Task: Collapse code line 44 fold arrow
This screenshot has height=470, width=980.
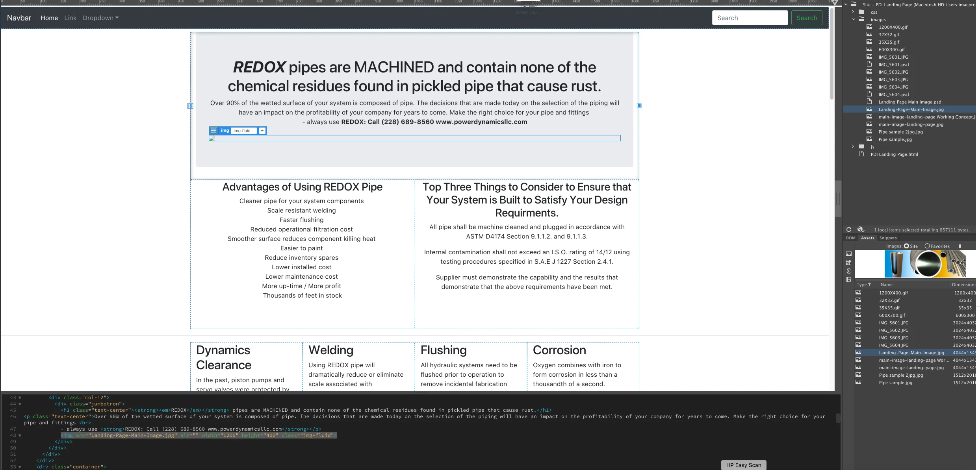Action: (20, 404)
